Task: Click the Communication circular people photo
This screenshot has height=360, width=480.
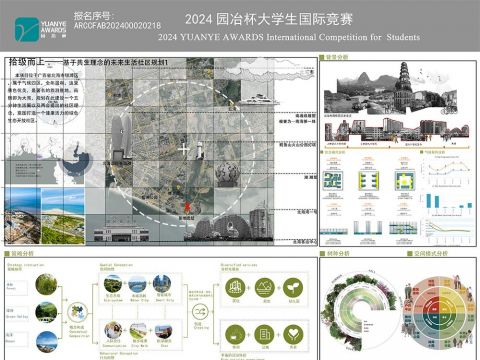Action: 113,330
